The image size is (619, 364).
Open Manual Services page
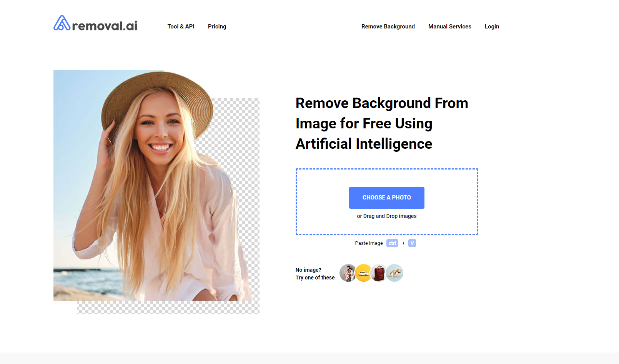pyautogui.click(x=449, y=27)
